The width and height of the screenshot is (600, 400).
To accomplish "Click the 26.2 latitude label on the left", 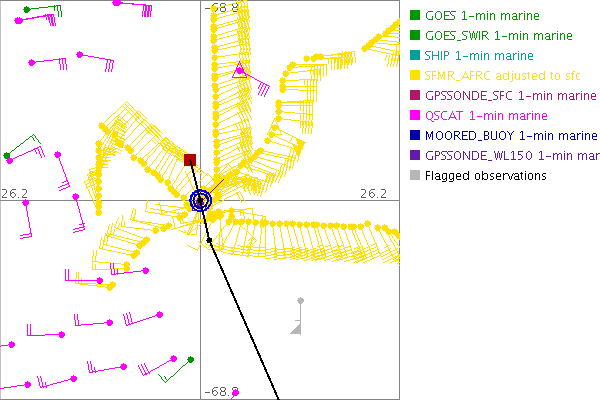I will tap(14, 192).
